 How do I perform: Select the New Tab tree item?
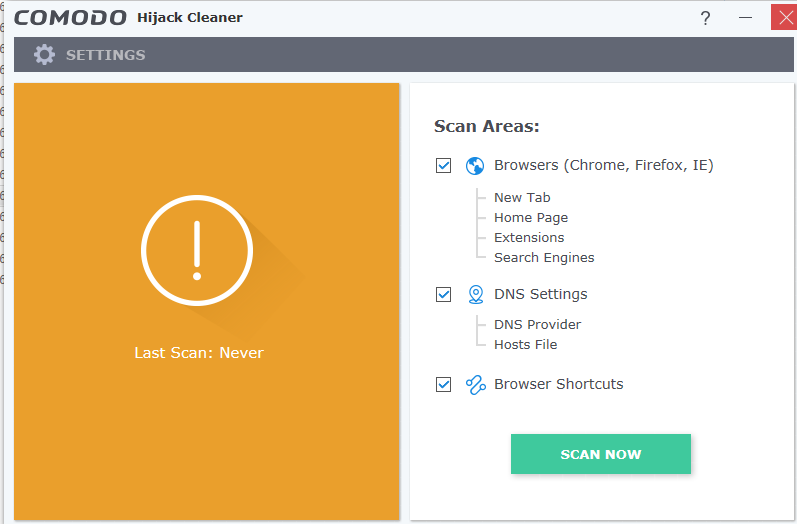click(x=522, y=197)
